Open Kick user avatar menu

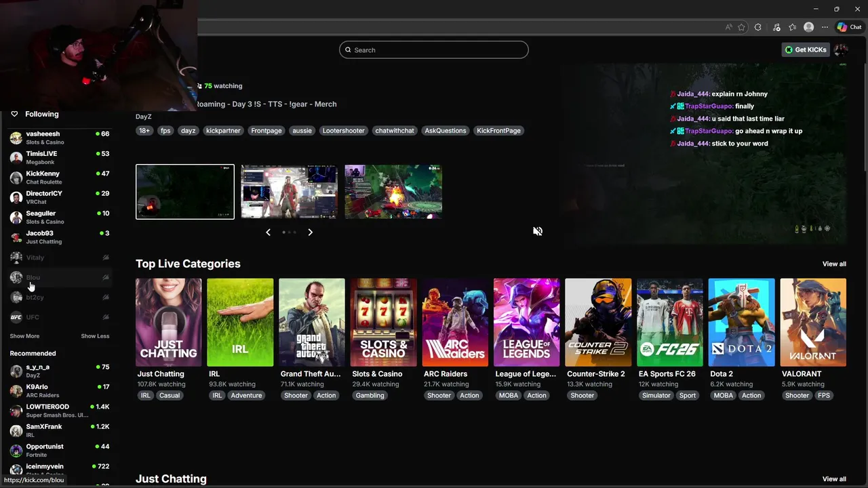coord(841,49)
